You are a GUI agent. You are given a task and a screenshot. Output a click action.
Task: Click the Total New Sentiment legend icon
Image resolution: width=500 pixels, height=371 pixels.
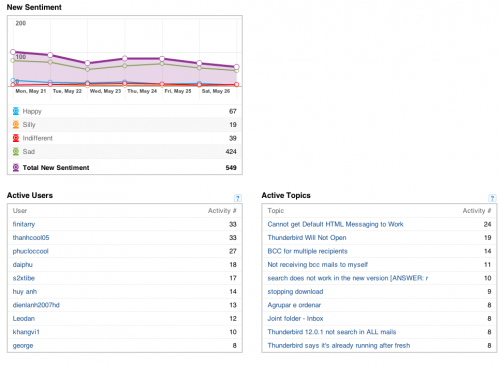tap(16, 167)
